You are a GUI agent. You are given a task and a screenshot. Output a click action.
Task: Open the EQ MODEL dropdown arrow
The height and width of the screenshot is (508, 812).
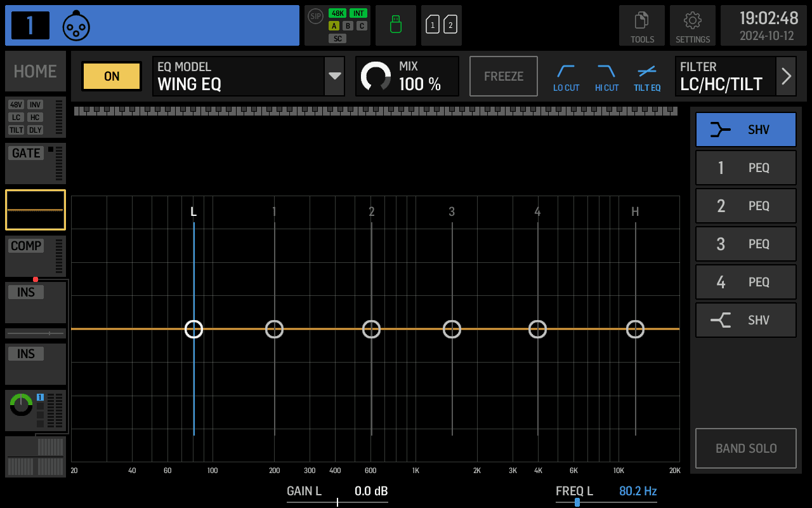(x=334, y=76)
